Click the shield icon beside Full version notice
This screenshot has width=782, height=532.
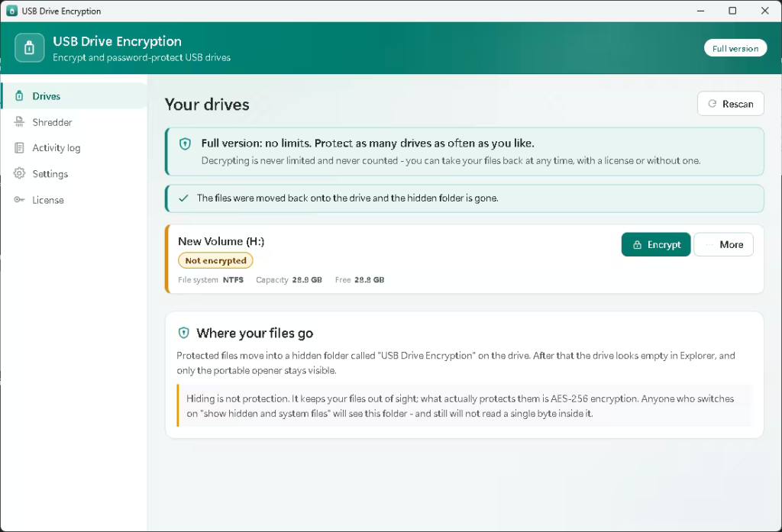pos(185,144)
